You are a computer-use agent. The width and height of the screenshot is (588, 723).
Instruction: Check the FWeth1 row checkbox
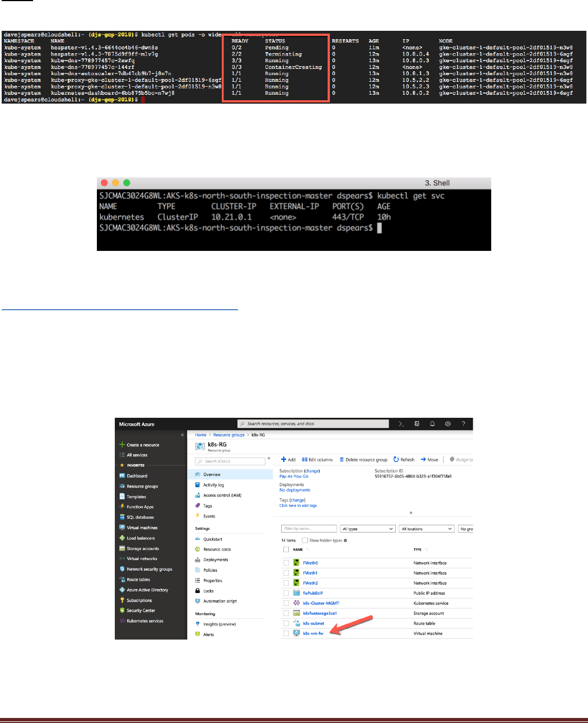(x=286, y=573)
